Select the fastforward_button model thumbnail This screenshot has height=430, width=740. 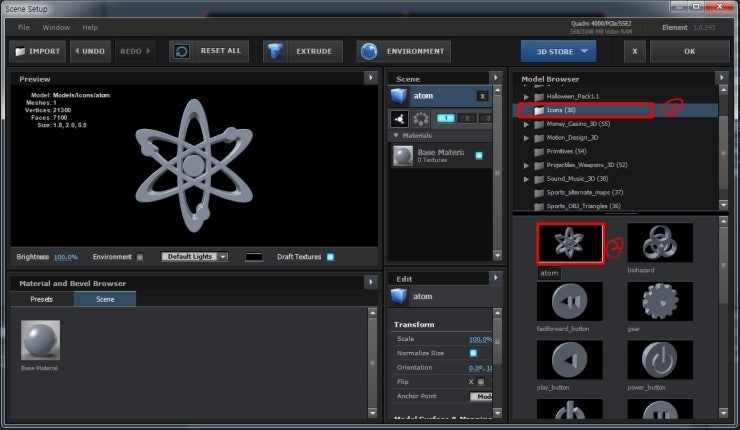click(570, 301)
